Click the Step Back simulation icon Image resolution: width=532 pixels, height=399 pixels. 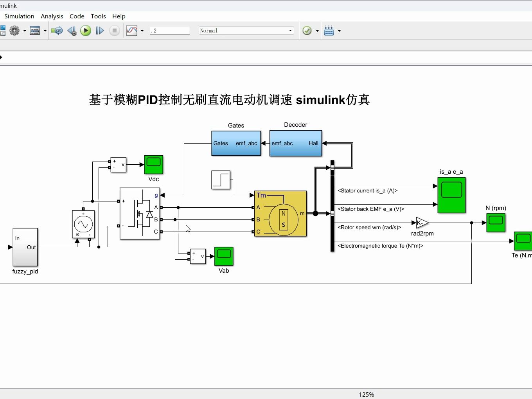click(x=72, y=31)
